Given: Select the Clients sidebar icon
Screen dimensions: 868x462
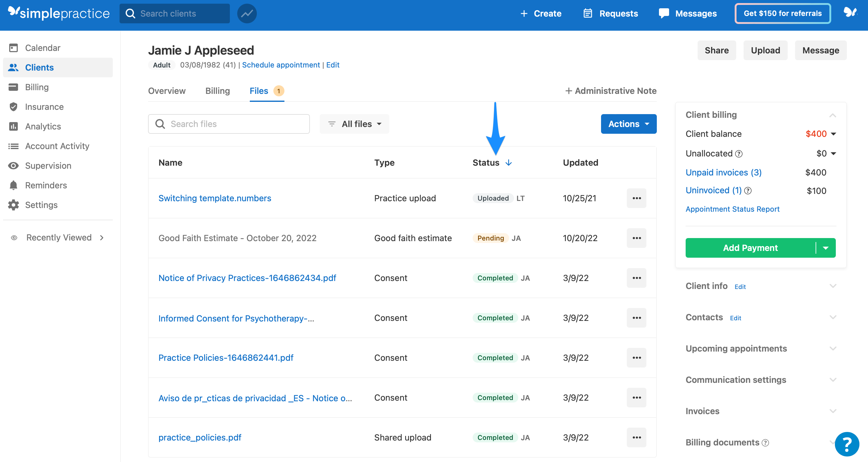Looking at the screenshot, I should pos(13,67).
